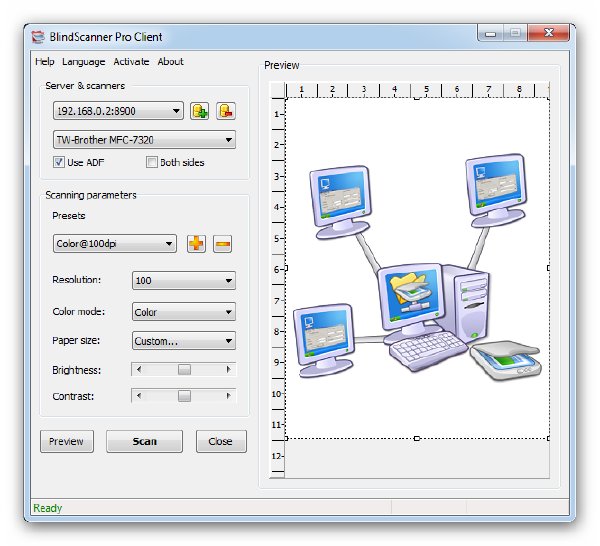The width and height of the screenshot is (600, 546).
Task: Click Contrast slider right arrow
Action: coord(229,396)
